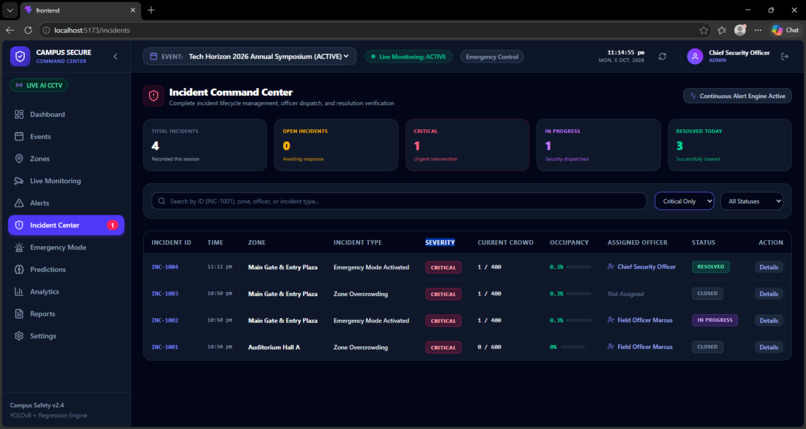Bookmark page with the star icon
The height and width of the screenshot is (429, 806).
[x=704, y=30]
